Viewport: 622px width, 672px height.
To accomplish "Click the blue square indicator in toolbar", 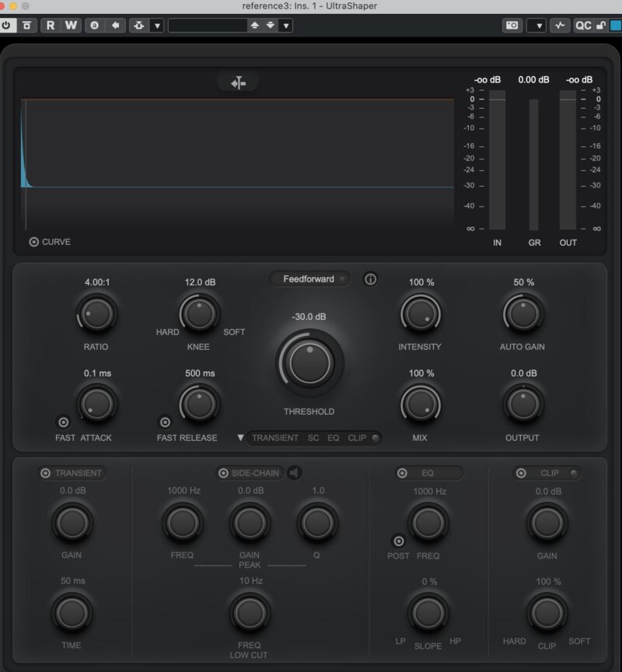I will 616,26.
